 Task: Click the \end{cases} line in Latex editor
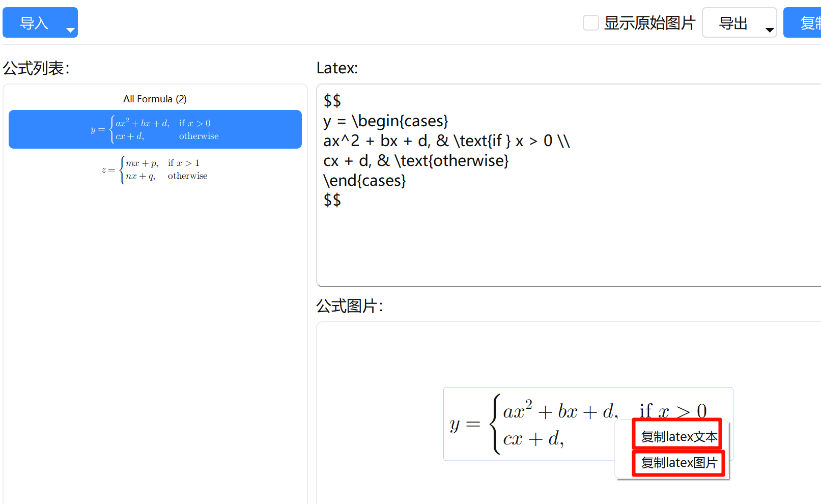[364, 181]
